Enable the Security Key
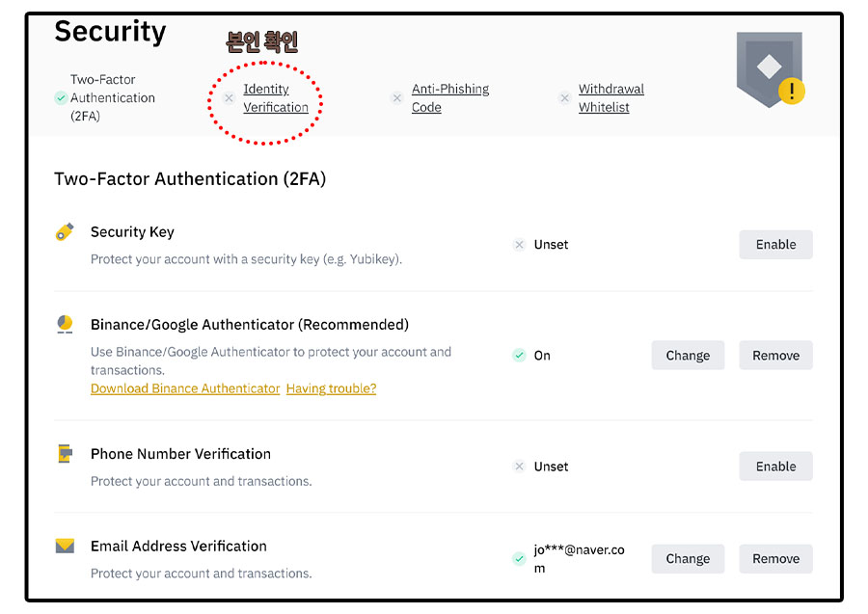 click(x=775, y=245)
